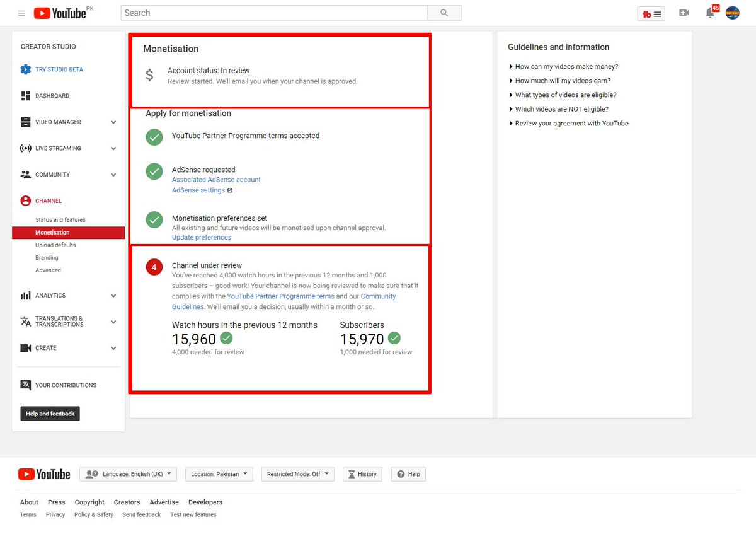The width and height of the screenshot is (756, 534).
Task: Click the Your Contributions icon
Action: [x=25, y=385]
